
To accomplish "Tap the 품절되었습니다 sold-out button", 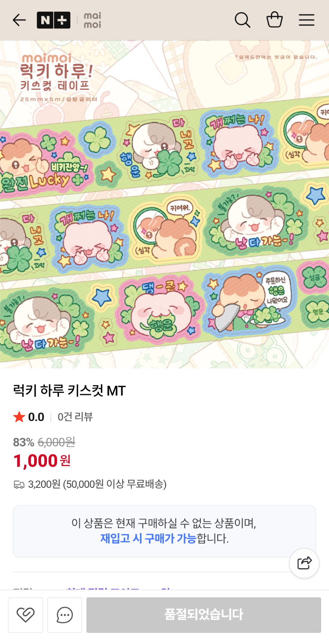I will pyautogui.click(x=204, y=615).
